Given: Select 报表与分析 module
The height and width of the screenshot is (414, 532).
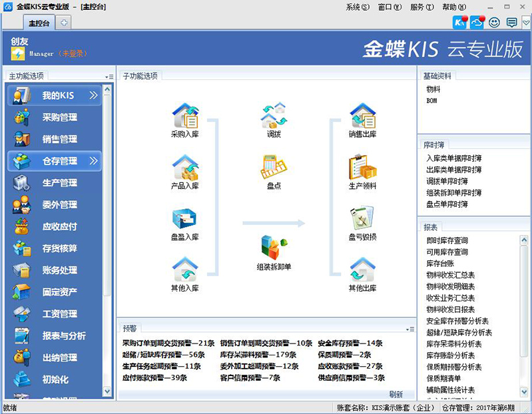Looking at the screenshot, I should pyautogui.click(x=55, y=335).
